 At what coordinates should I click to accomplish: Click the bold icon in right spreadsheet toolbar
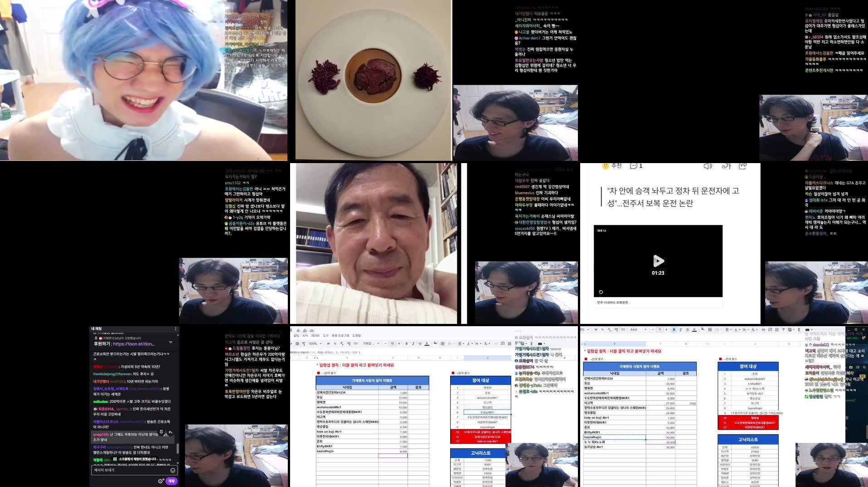tap(674, 330)
